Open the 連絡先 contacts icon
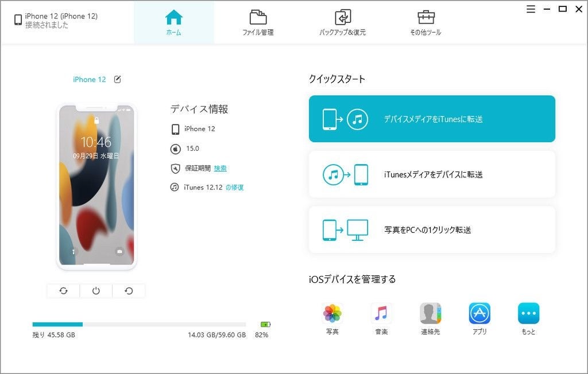This screenshot has height=374, width=588. click(x=431, y=318)
